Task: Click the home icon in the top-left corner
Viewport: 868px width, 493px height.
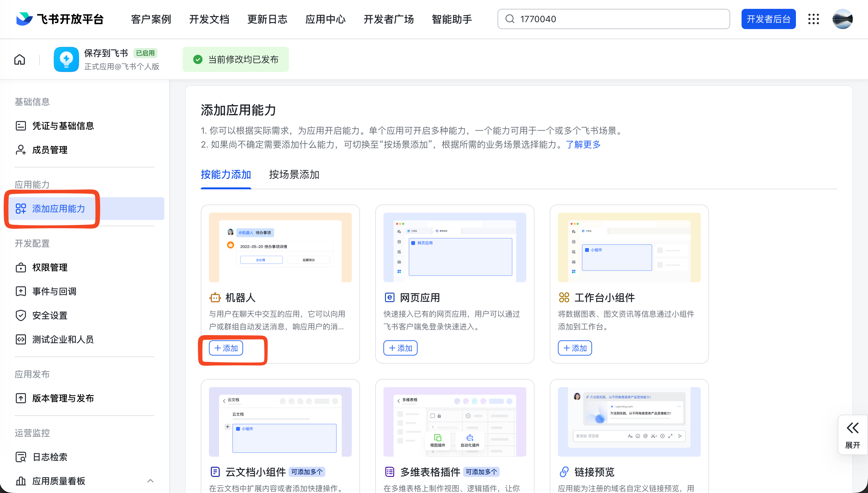Action: (x=19, y=59)
